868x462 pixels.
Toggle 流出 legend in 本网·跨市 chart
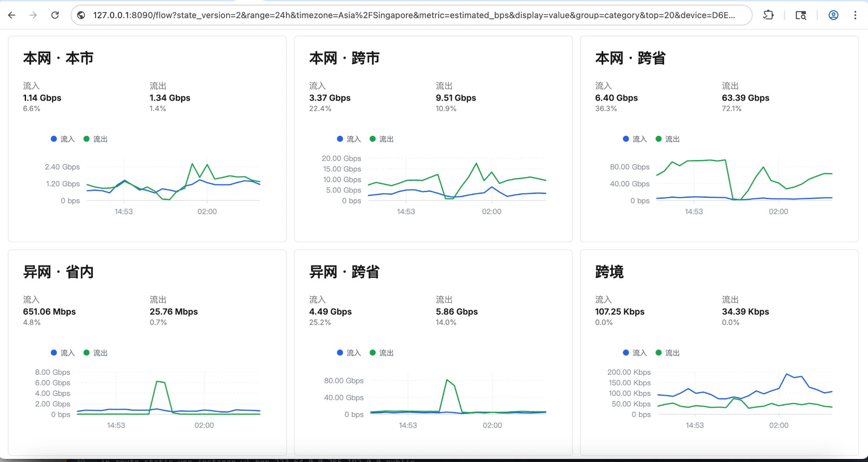(381, 139)
